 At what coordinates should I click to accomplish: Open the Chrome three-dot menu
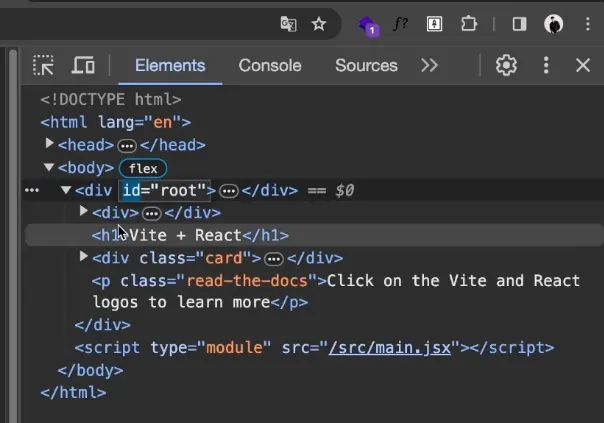pyautogui.click(x=587, y=24)
